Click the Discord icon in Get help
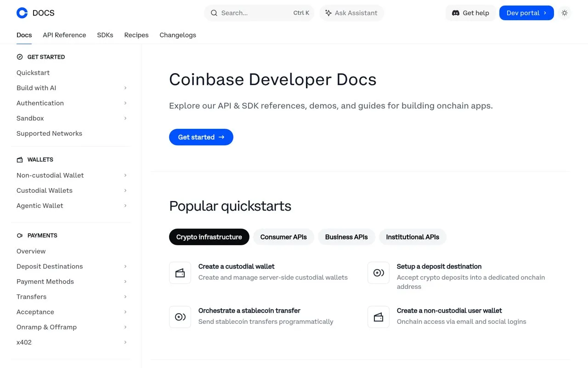Viewport: 588px width, 368px height. (x=456, y=13)
